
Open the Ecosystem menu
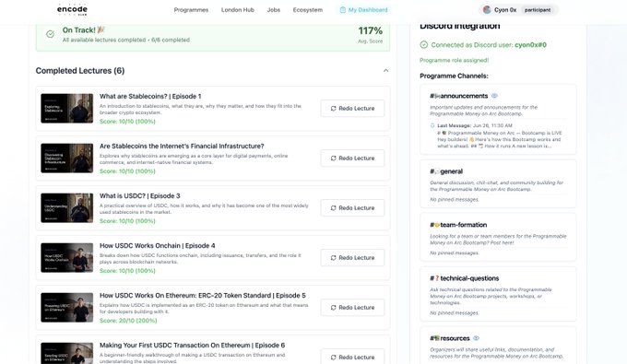pyautogui.click(x=307, y=10)
